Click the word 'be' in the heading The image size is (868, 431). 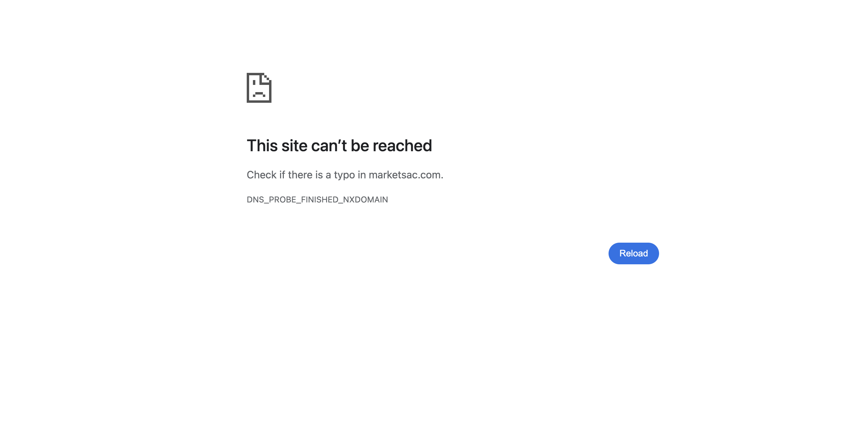[x=360, y=145]
